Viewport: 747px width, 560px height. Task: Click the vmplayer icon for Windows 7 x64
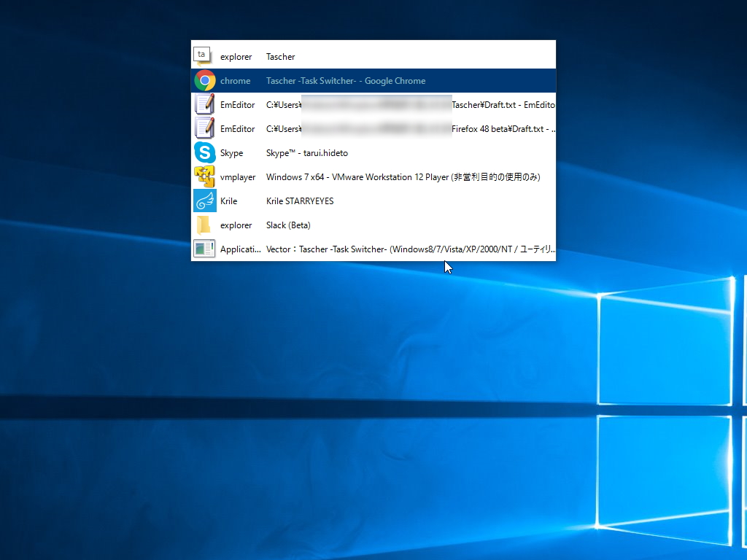(205, 176)
